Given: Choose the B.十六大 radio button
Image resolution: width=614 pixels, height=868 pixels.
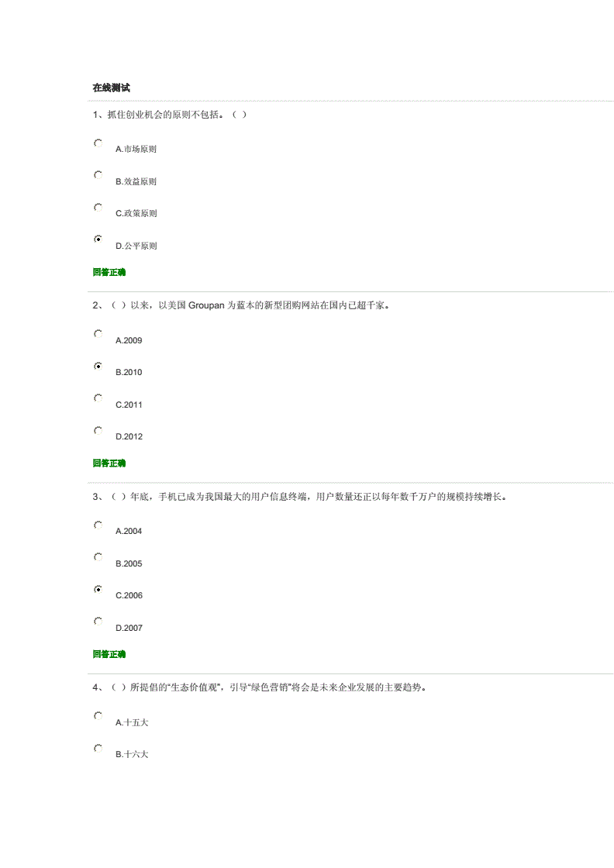Looking at the screenshot, I should pyautogui.click(x=98, y=748).
